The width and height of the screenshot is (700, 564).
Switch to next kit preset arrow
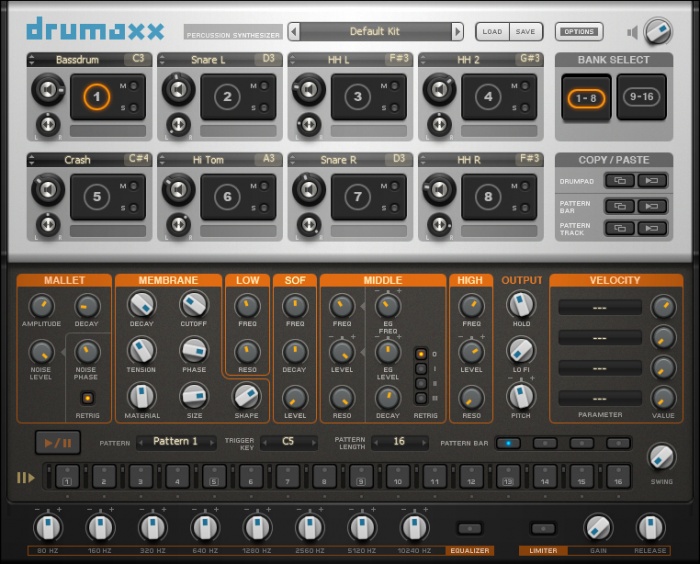(x=457, y=32)
